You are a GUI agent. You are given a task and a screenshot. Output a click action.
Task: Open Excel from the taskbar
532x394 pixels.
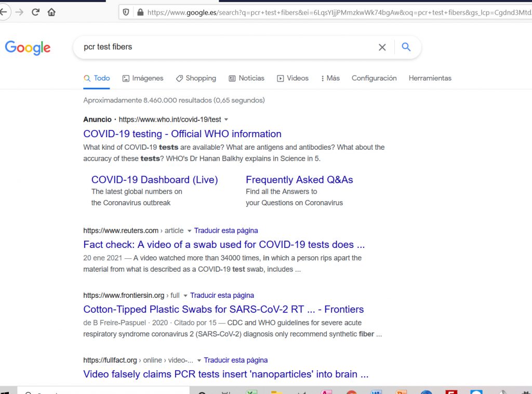point(251,391)
